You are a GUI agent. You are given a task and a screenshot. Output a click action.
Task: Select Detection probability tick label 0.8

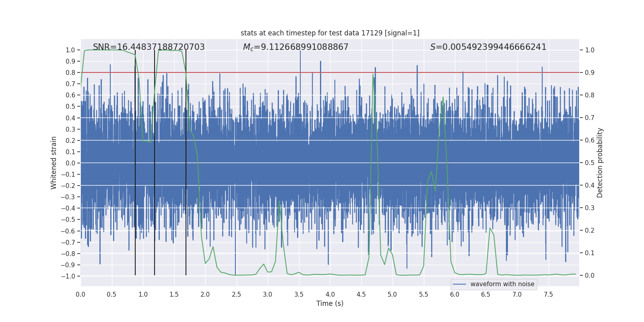tap(590, 95)
